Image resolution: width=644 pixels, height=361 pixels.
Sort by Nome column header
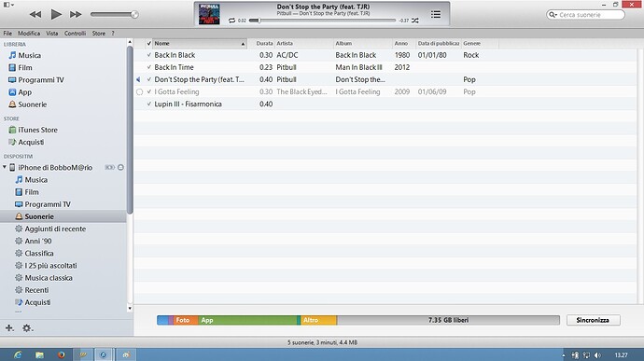[x=200, y=44]
